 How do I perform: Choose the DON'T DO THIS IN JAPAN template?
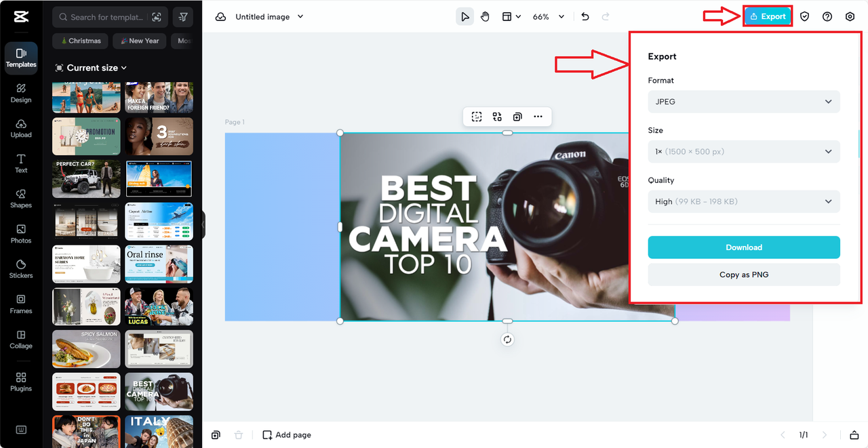(86, 432)
